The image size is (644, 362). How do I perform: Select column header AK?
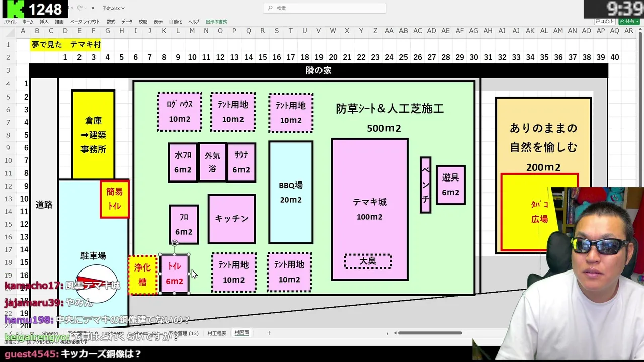click(530, 31)
